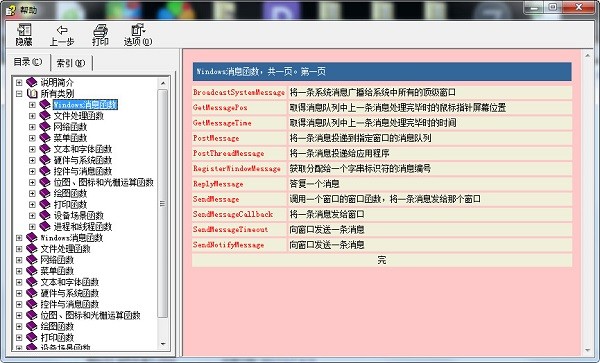Click description '获取分配给一个字串标识符的消息编号'
Screen dimensions: 600x363
click(360, 169)
